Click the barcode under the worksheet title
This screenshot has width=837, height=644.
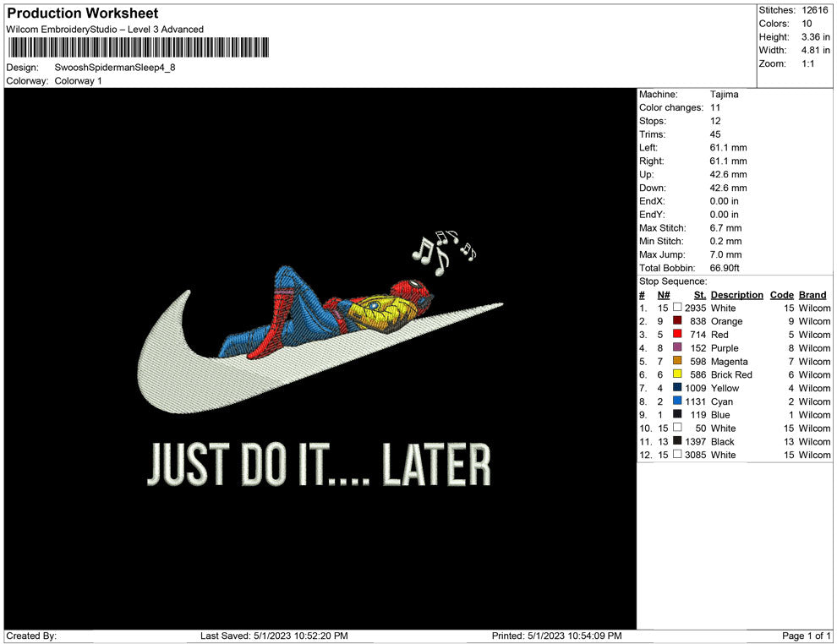[x=139, y=47]
